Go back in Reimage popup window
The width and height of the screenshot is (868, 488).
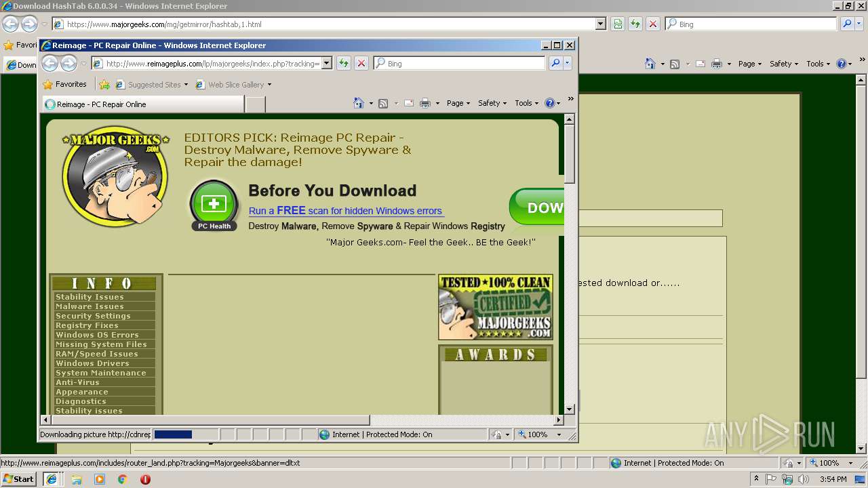(x=50, y=63)
